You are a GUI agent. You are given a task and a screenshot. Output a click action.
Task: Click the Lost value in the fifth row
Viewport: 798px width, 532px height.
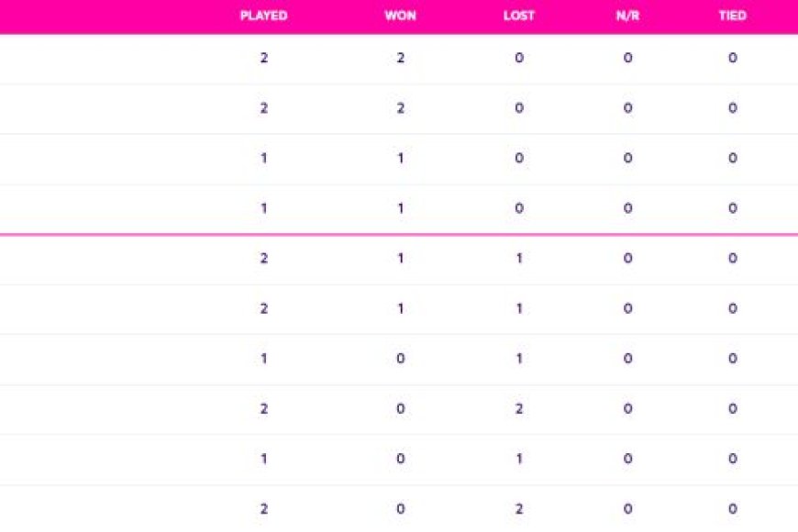(x=519, y=259)
